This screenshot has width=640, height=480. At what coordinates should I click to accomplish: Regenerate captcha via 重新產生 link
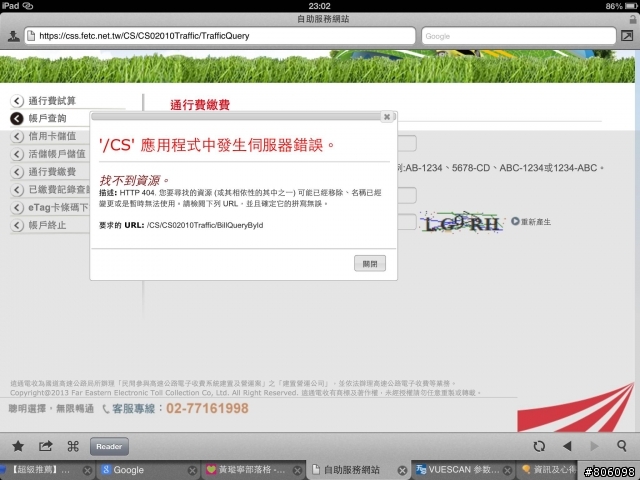coord(531,222)
